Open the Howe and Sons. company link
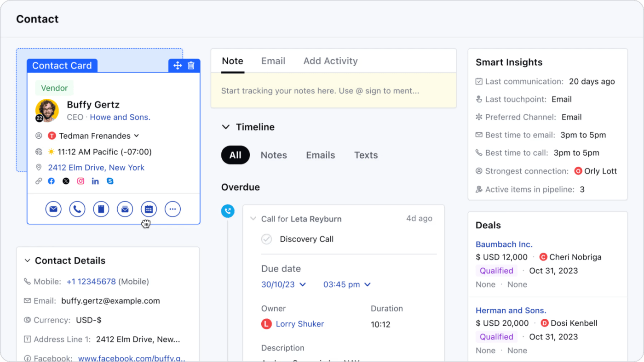The height and width of the screenshot is (362, 644). (120, 117)
